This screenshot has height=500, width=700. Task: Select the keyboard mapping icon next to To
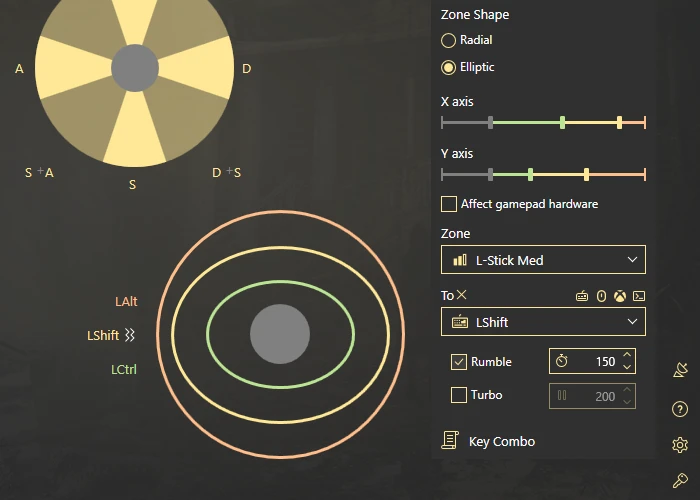click(582, 296)
